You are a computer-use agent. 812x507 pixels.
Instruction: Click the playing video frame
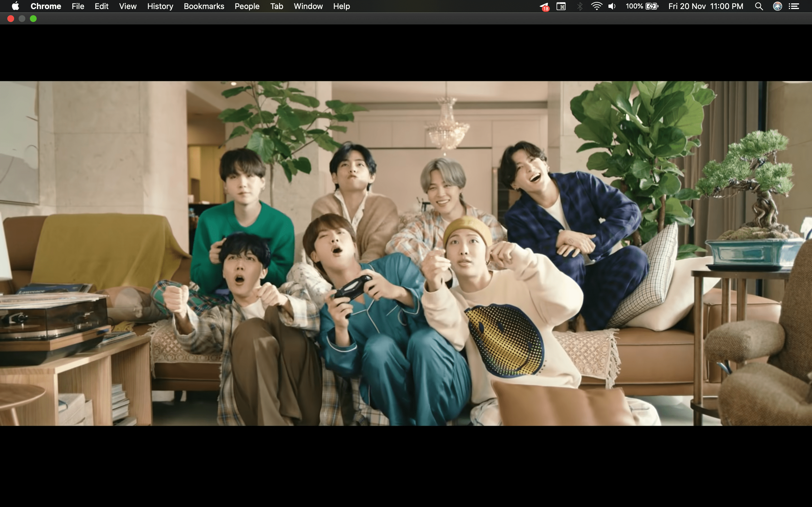pyautogui.click(x=406, y=252)
